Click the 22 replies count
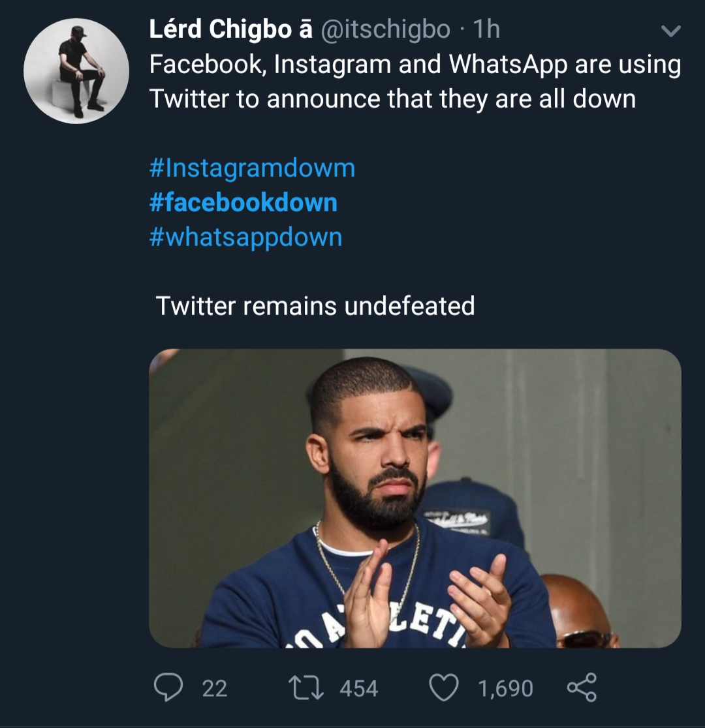Viewport: 705px width, 728px height. pyautogui.click(x=215, y=689)
